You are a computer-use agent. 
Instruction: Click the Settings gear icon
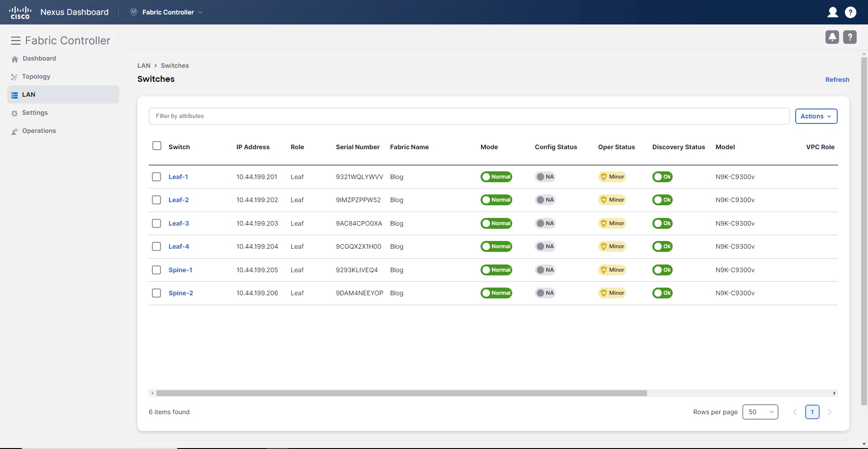point(14,113)
